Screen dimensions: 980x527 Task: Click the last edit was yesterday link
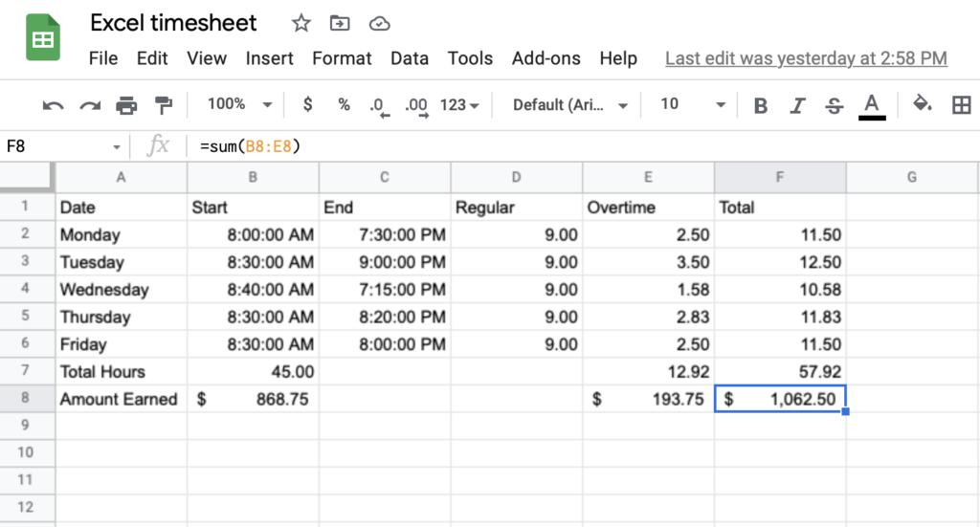[806, 58]
